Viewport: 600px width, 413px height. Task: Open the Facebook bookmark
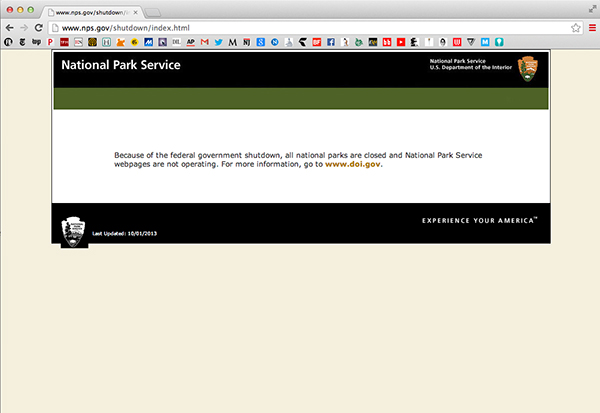[331, 42]
